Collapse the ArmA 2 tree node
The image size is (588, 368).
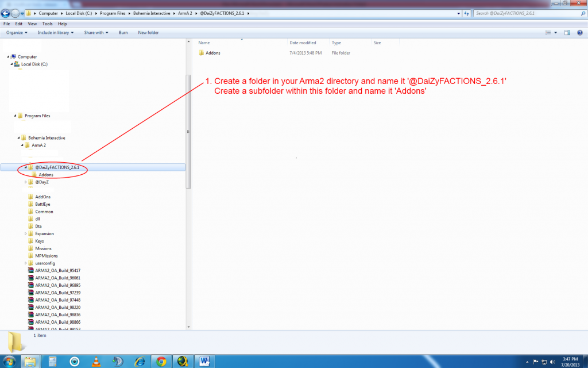22,145
